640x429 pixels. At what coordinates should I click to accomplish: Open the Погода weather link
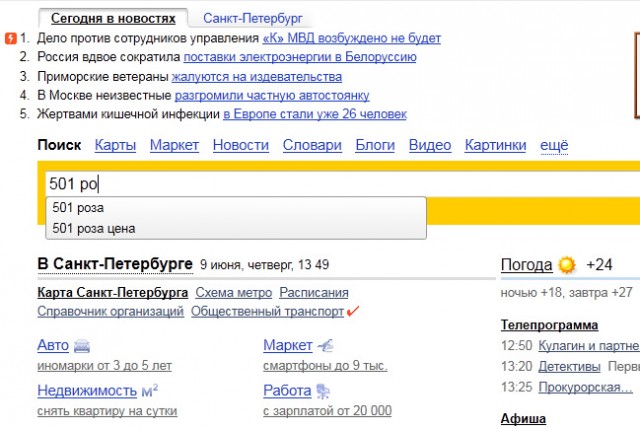tap(527, 265)
